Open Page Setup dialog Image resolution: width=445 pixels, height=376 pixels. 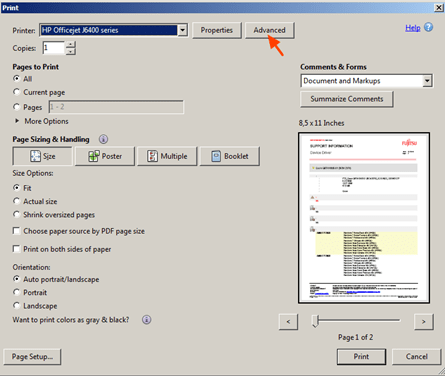tap(32, 357)
